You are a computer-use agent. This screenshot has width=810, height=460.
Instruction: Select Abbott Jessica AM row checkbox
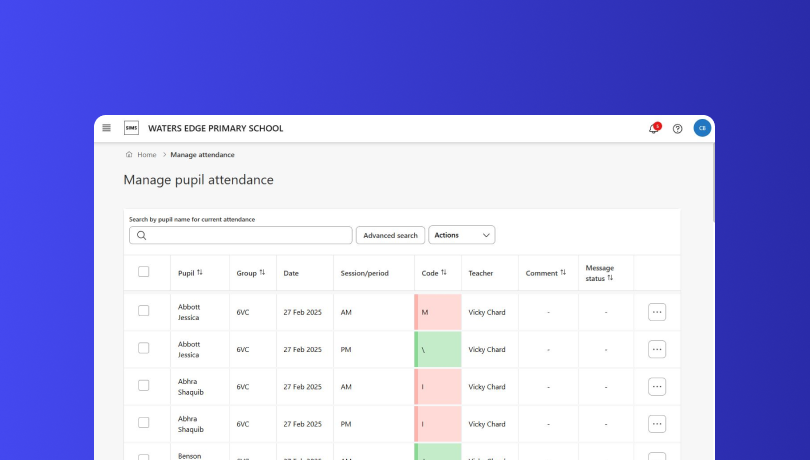144,311
